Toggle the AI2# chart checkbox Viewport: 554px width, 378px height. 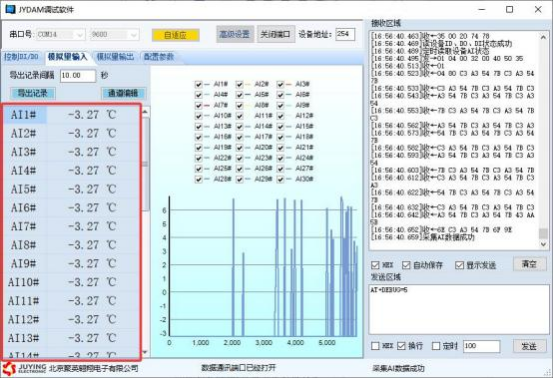(x=240, y=84)
